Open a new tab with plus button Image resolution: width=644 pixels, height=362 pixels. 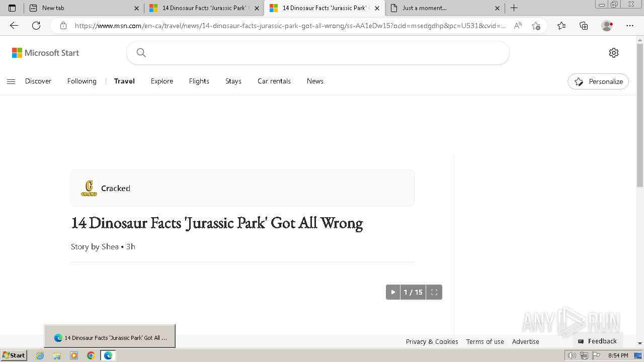pyautogui.click(x=514, y=8)
